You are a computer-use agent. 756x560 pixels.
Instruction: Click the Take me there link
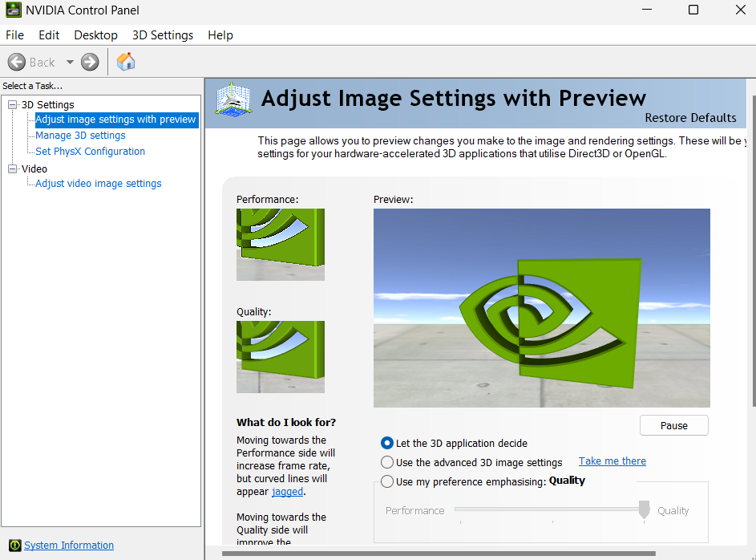(x=612, y=461)
